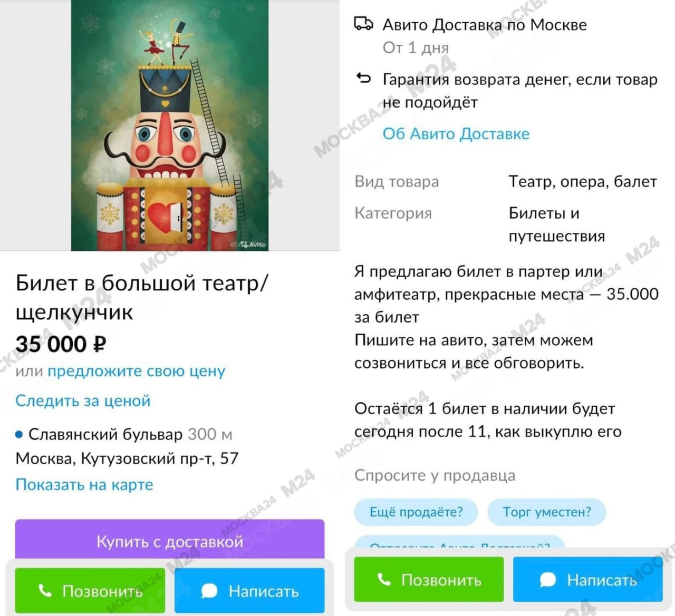Click the phone icon on right Позвонить button

(384, 580)
